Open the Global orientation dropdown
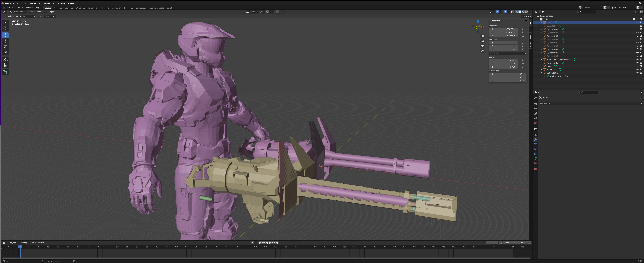The image size is (644, 263). 252,12
